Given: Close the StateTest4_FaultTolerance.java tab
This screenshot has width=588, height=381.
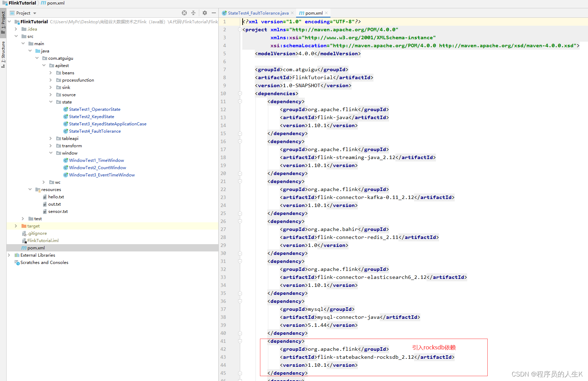Looking at the screenshot, I should pyautogui.click(x=292, y=13).
